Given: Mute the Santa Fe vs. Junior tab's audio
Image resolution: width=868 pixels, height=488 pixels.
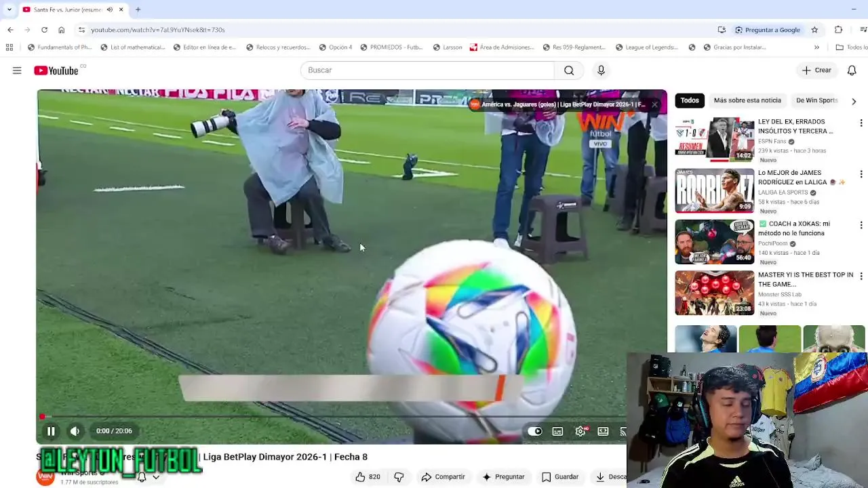Looking at the screenshot, I should (x=110, y=9).
